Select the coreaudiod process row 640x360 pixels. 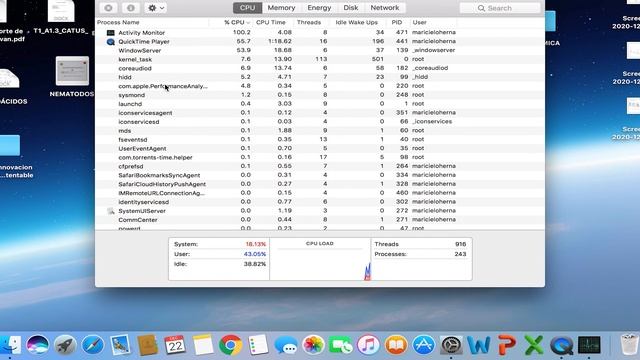pyautogui.click(x=320, y=68)
